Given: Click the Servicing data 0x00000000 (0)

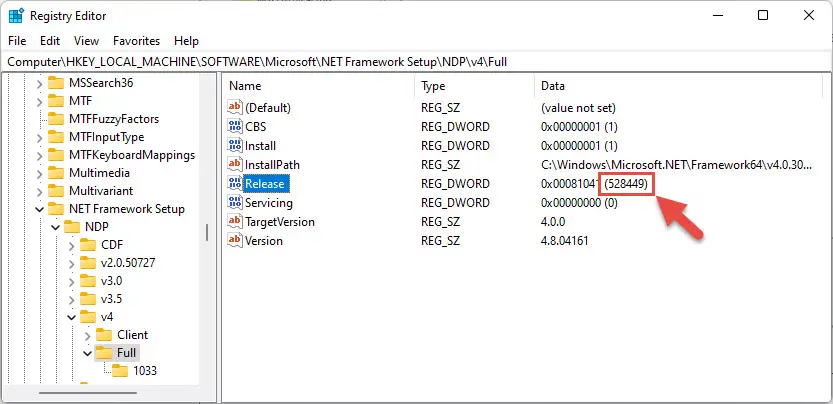Looking at the screenshot, I should (579, 203).
